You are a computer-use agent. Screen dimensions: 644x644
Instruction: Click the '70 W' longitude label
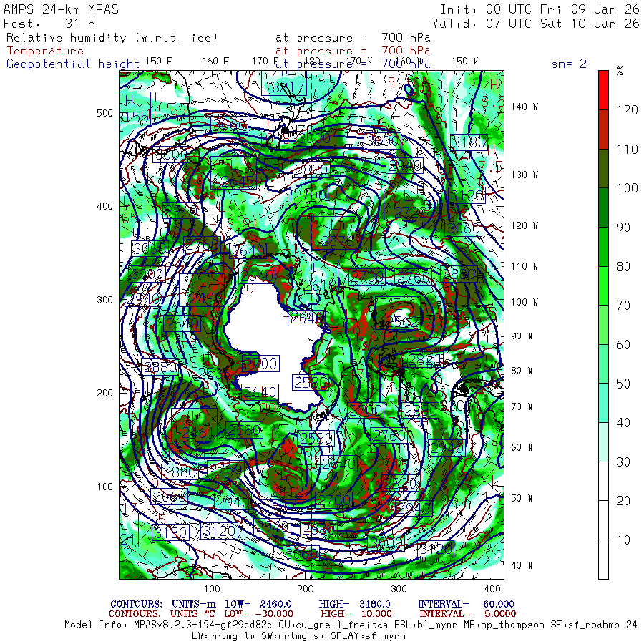coord(522,406)
